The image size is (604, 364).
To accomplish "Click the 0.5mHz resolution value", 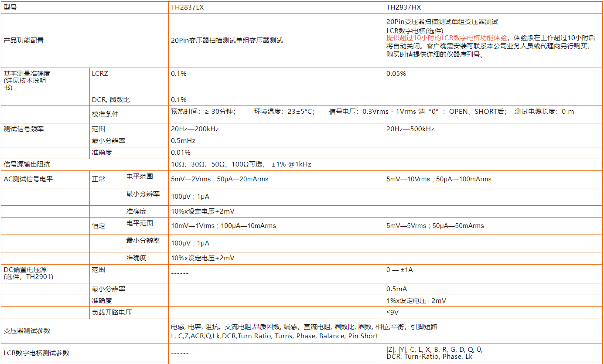I will pyautogui.click(x=183, y=141).
